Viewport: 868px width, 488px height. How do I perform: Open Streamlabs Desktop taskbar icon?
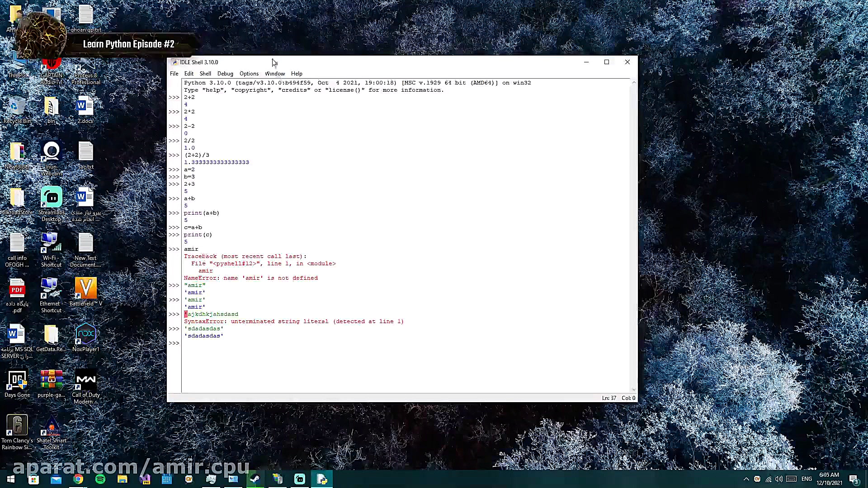coord(300,479)
